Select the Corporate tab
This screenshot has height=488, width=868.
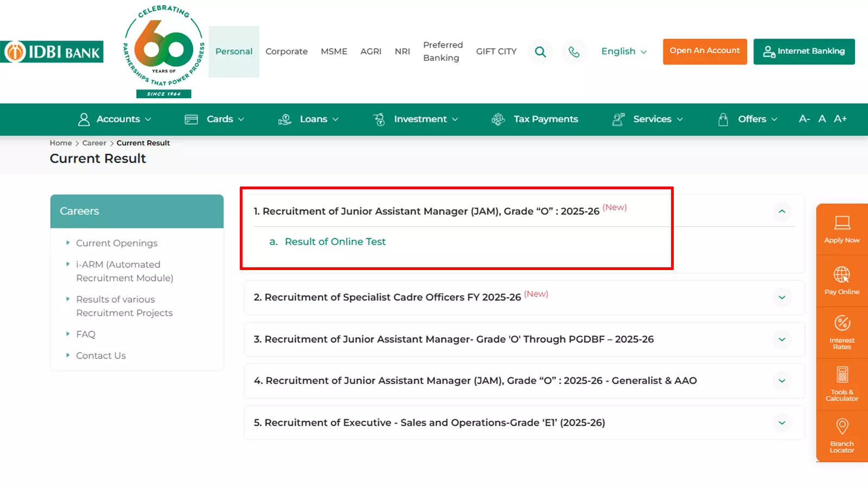click(x=286, y=52)
